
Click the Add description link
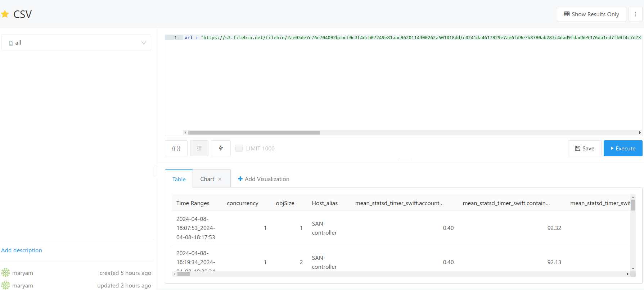click(22, 250)
